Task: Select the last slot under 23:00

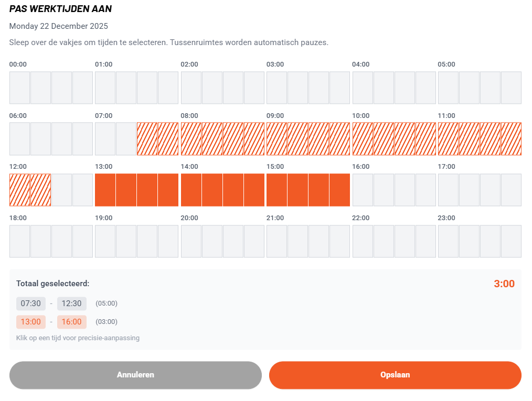Action: coord(511,241)
